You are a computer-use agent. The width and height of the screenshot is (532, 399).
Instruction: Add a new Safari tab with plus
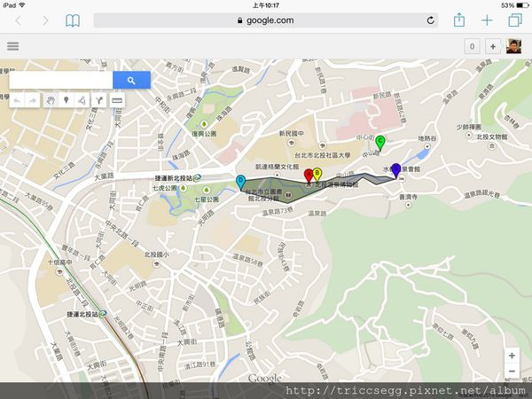(487, 20)
